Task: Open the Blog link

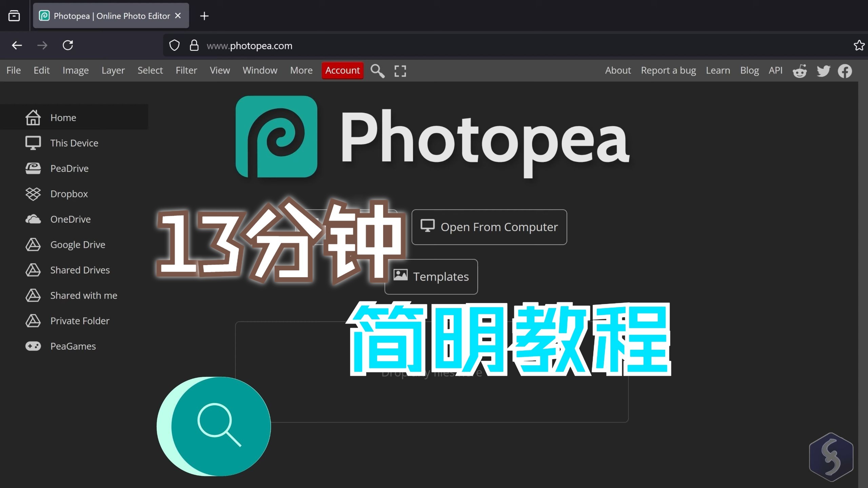Action: click(749, 70)
